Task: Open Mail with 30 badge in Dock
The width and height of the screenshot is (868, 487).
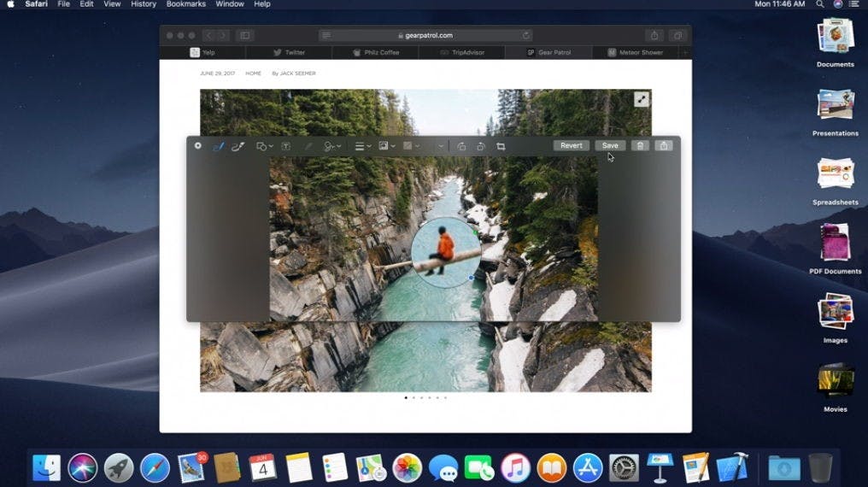Action: coord(191,467)
